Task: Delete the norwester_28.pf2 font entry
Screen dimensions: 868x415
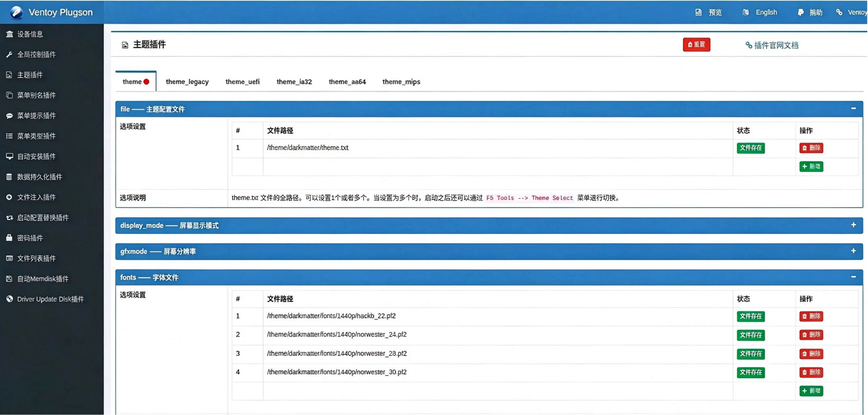Action: pos(811,354)
